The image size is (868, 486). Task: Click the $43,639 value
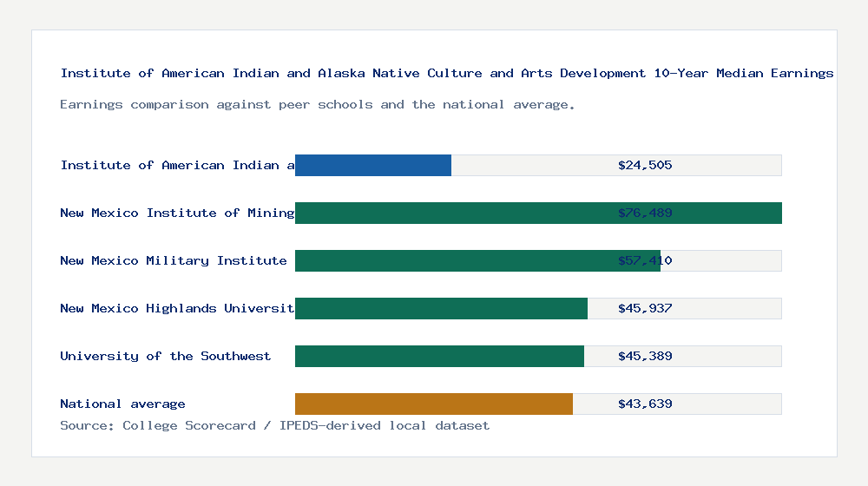[645, 404]
